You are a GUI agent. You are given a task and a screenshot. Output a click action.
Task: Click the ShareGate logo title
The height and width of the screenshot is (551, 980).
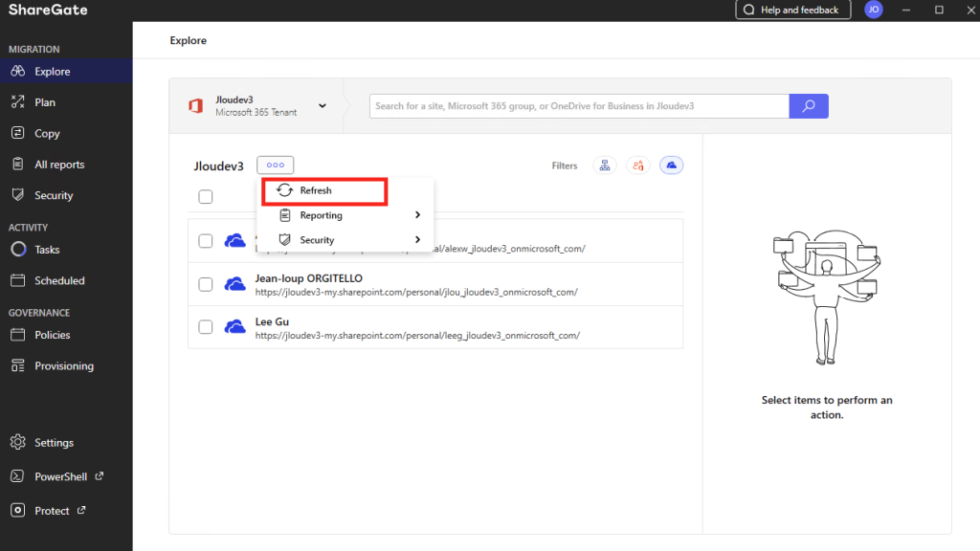pos(48,10)
